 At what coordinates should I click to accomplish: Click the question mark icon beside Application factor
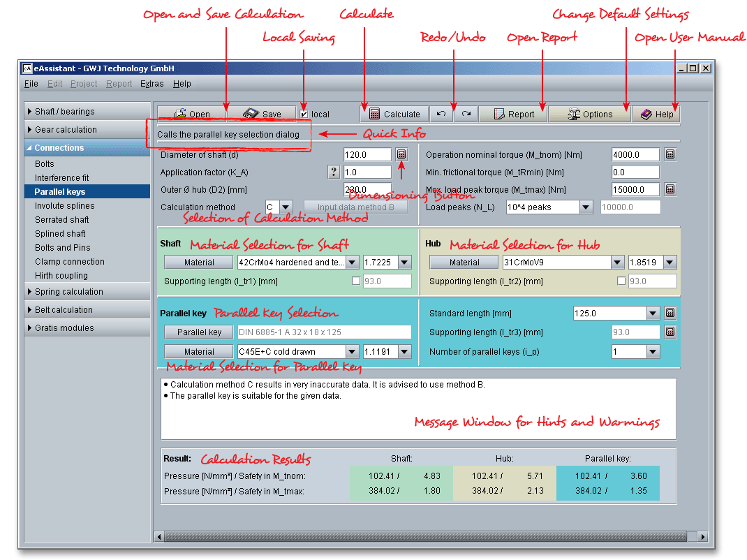coord(334,172)
